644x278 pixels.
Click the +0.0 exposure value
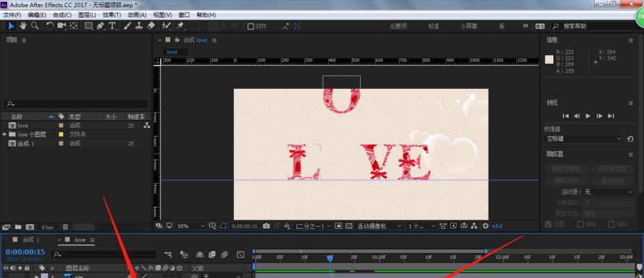tap(498, 226)
